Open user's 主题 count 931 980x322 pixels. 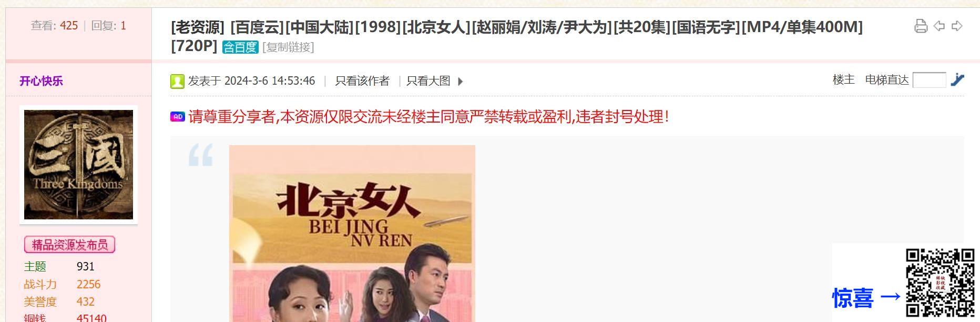86,266
